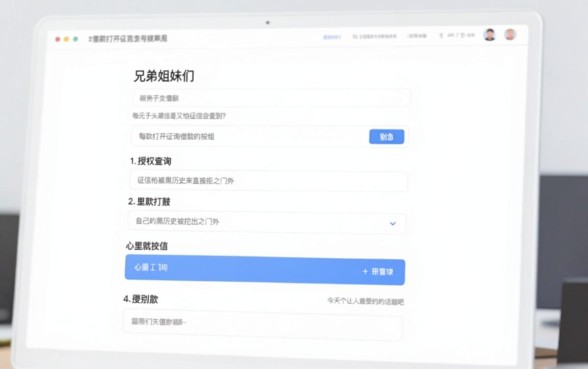588x369 pixels.
Task: Click the blue highlighted top navigation link
Action: (x=332, y=37)
